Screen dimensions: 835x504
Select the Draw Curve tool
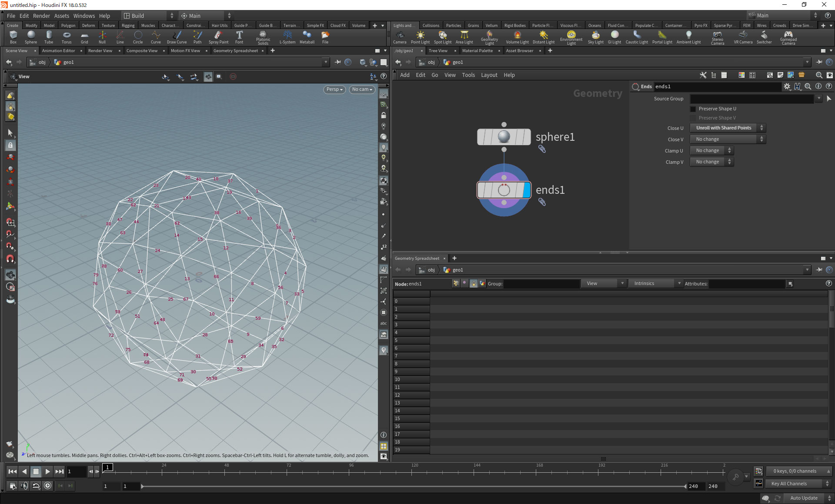tap(177, 37)
